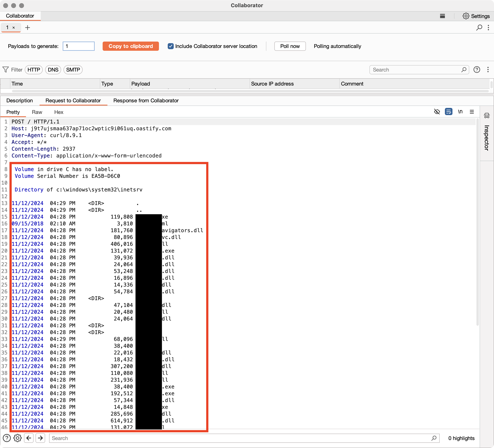Open the Inspector panel icon

pyautogui.click(x=487, y=116)
